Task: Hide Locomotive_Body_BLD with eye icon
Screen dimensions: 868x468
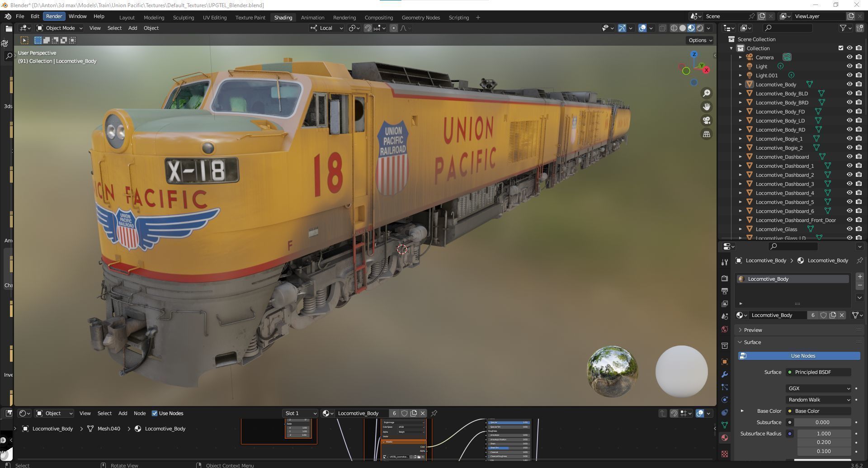Action: coord(849,94)
